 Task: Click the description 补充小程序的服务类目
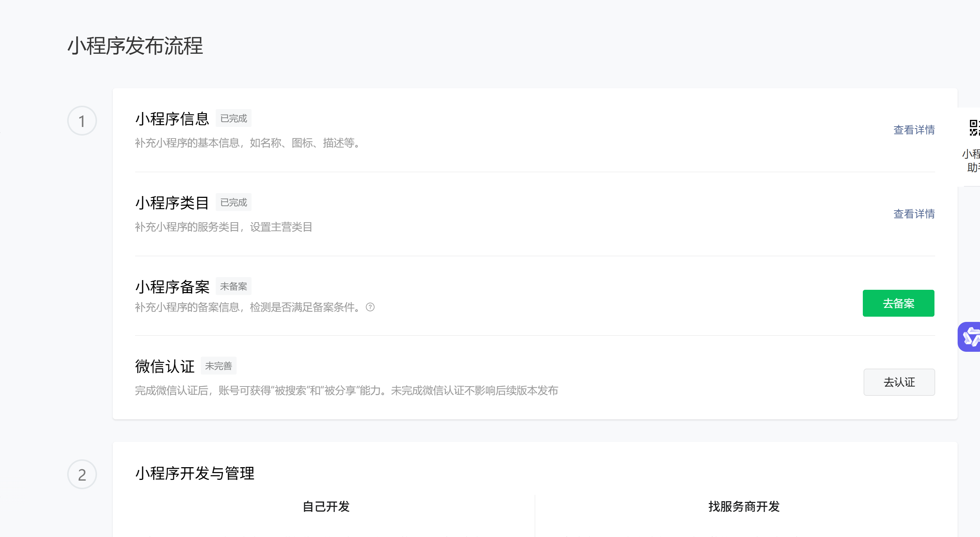tap(224, 227)
